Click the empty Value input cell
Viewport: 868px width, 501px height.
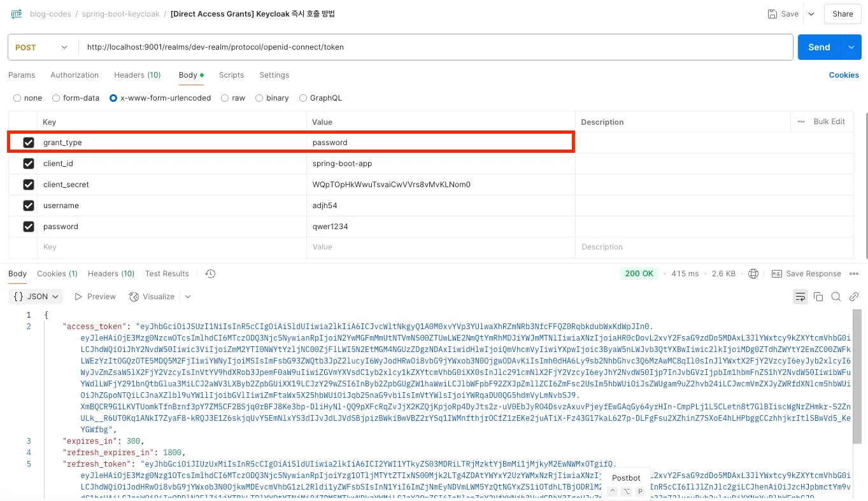(441, 247)
